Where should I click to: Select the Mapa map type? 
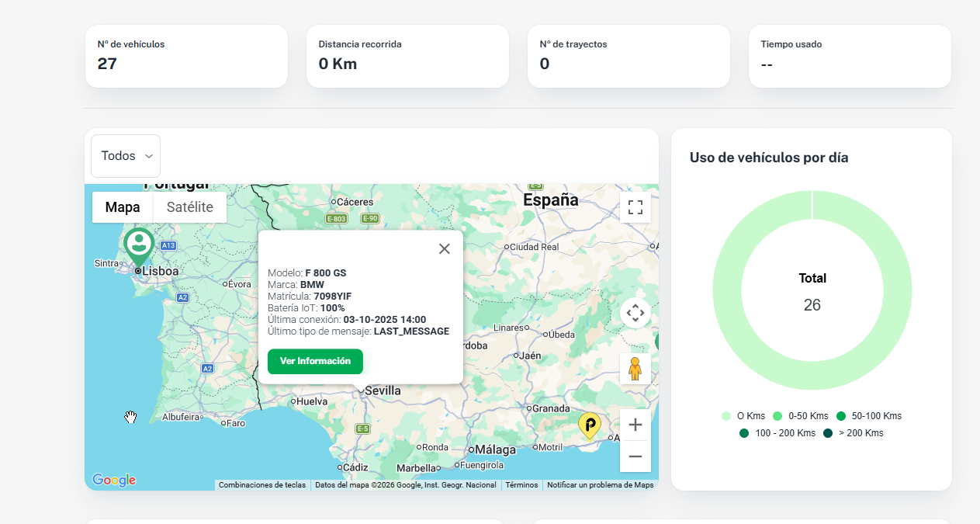[x=123, y=207]
